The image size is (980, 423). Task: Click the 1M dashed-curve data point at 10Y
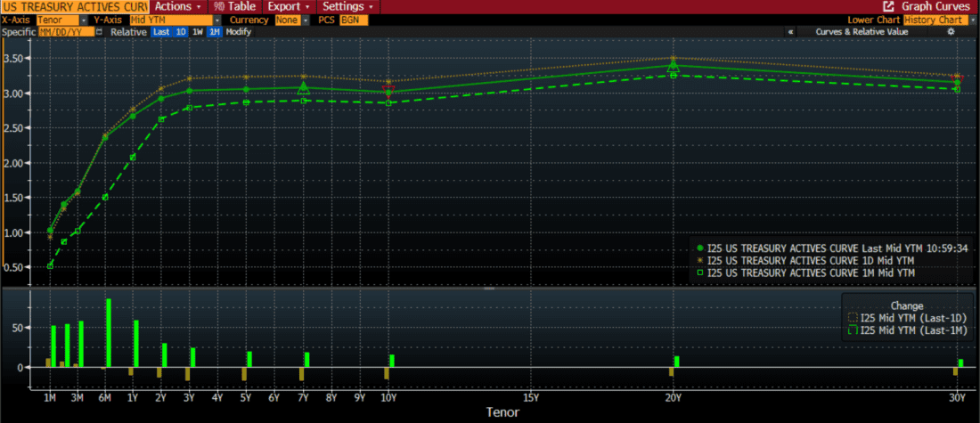388,103
